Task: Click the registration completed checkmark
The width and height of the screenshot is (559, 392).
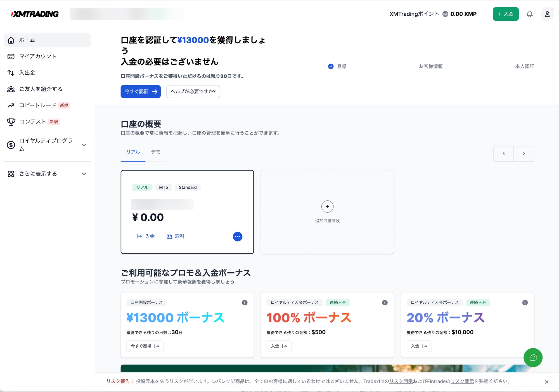Action: coord(331,67)
